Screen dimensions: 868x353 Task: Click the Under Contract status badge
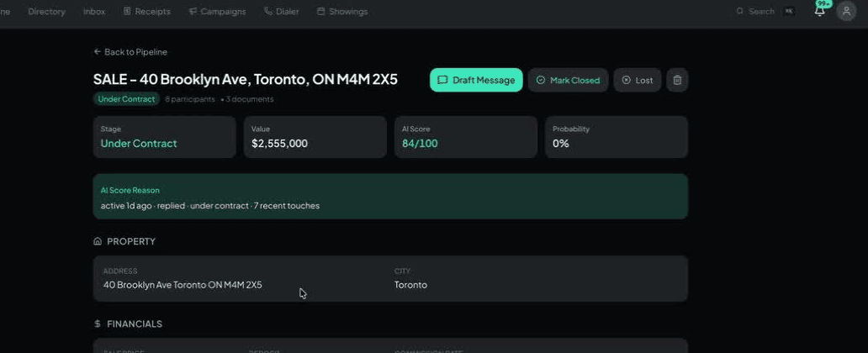pos(126,99)
